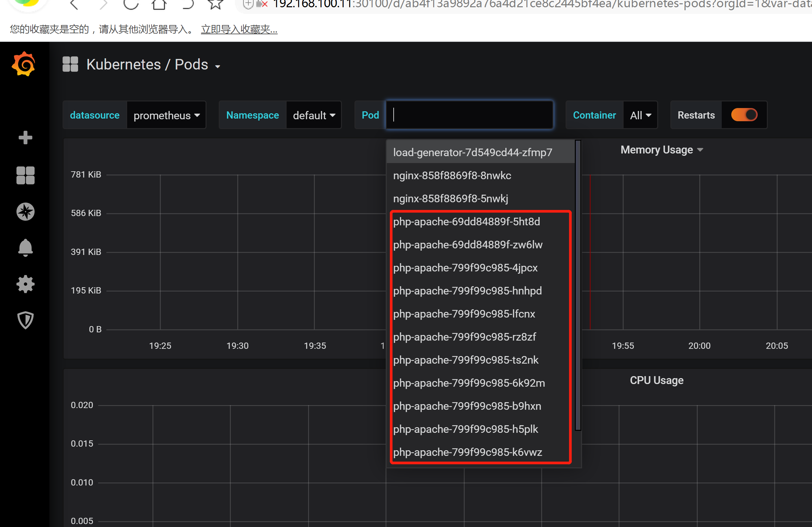Viewport: 812px width, 527px height.
Task: Open the Grafana home logo
Action: pos(23,64)
